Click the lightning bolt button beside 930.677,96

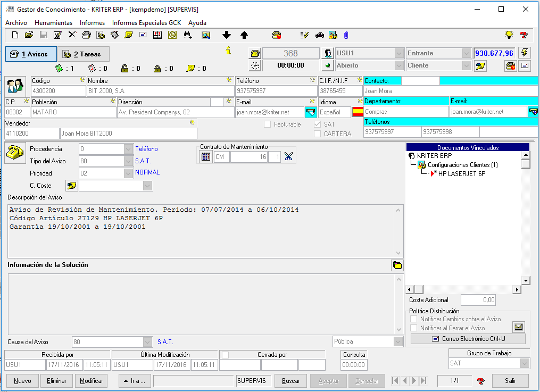tap(524, 53)
